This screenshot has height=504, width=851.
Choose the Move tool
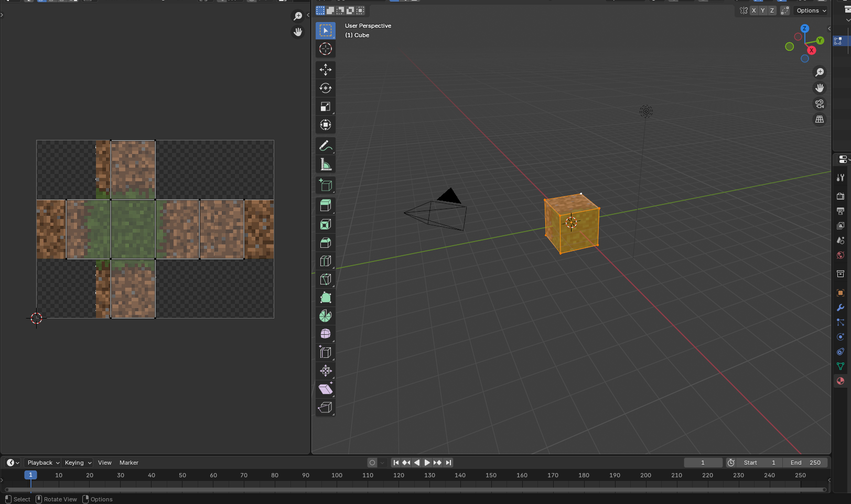(326, 70)
